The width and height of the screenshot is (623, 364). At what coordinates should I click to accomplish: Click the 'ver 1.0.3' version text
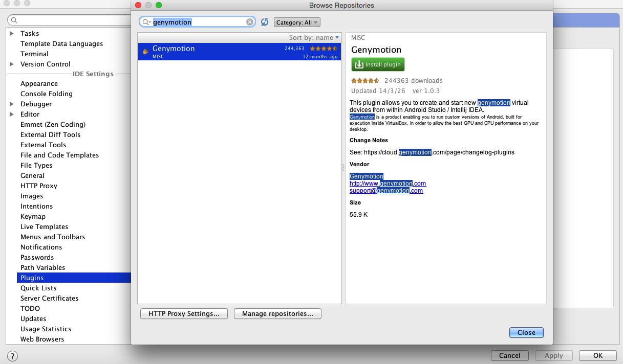pyautogui.click(x=426, y=91)
